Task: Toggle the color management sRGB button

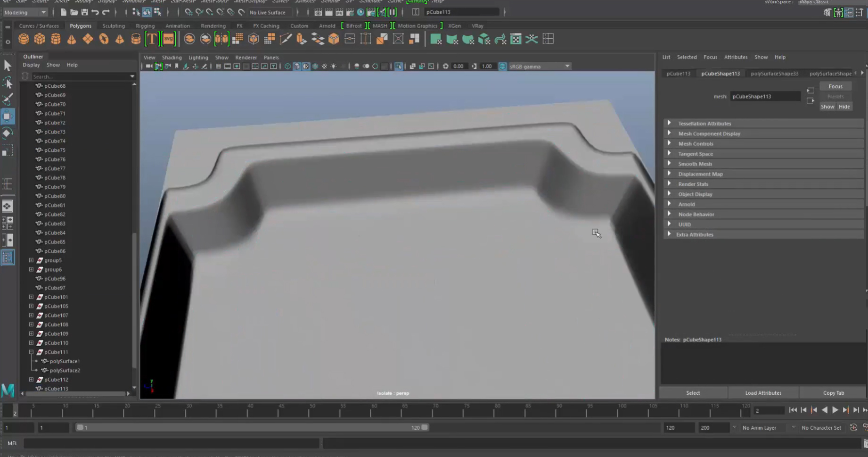Action: (502, 66)
